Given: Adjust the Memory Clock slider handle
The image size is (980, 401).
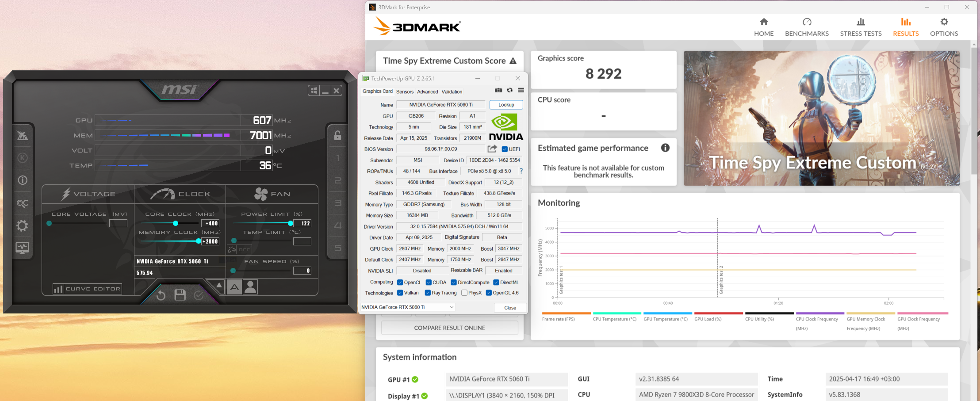Looking at the screenshot, I should click(199, 241).
